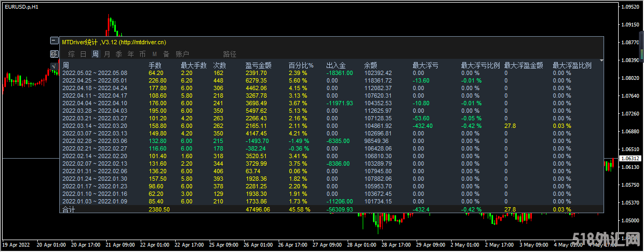The height and width of the screenshot is (252, 644).
Task: Click the small dropdown arrow at panel's right edge
Action: (601, 60)
